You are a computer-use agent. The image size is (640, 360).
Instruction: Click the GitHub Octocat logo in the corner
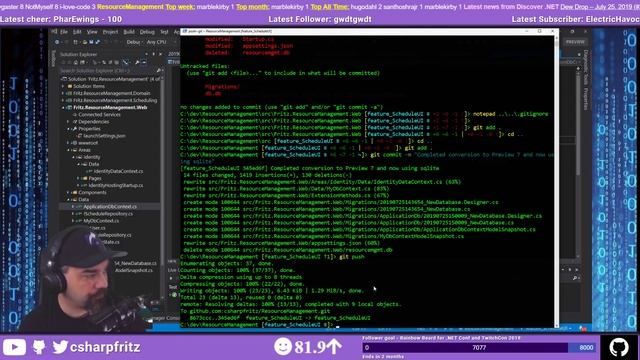pyautogui.click(x=619, y=347)
